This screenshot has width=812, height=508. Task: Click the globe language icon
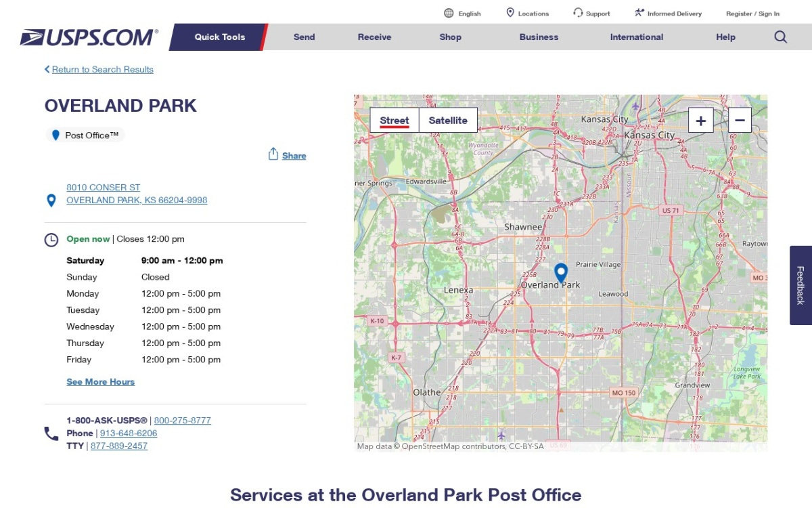click(x=449, y=13)
